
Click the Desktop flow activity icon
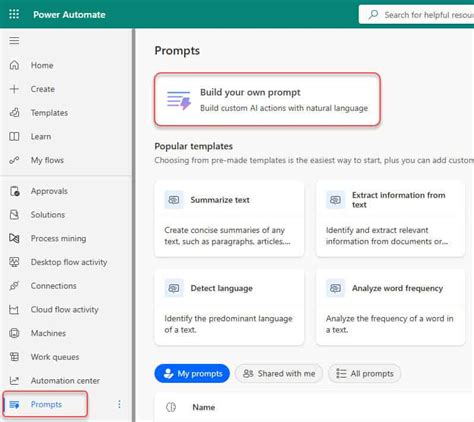[14, 262]
